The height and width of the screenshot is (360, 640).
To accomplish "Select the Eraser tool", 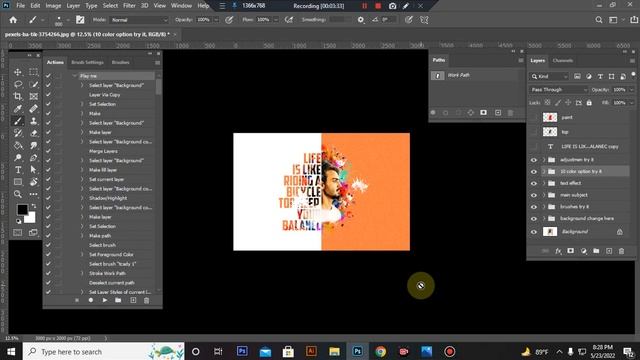I will click(x=33, y=133).
